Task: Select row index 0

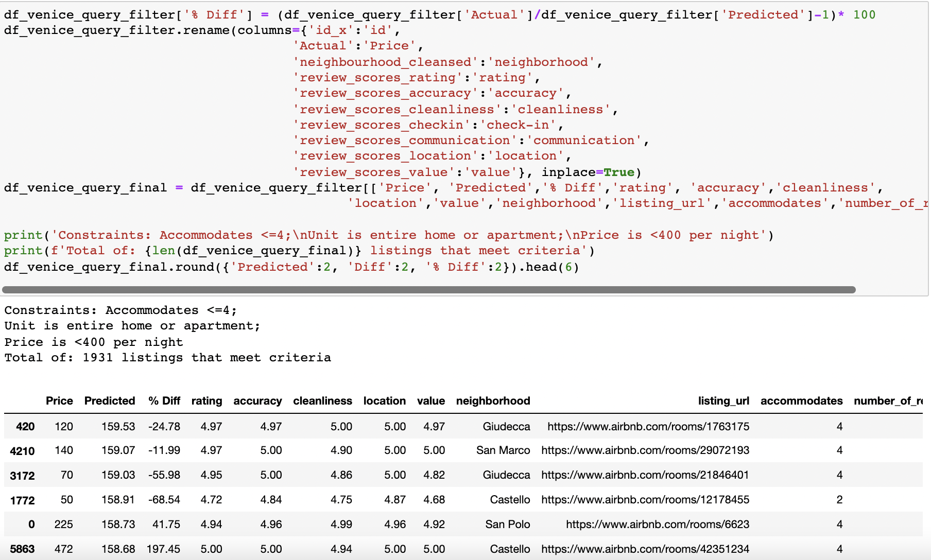Action: point(31,524)
